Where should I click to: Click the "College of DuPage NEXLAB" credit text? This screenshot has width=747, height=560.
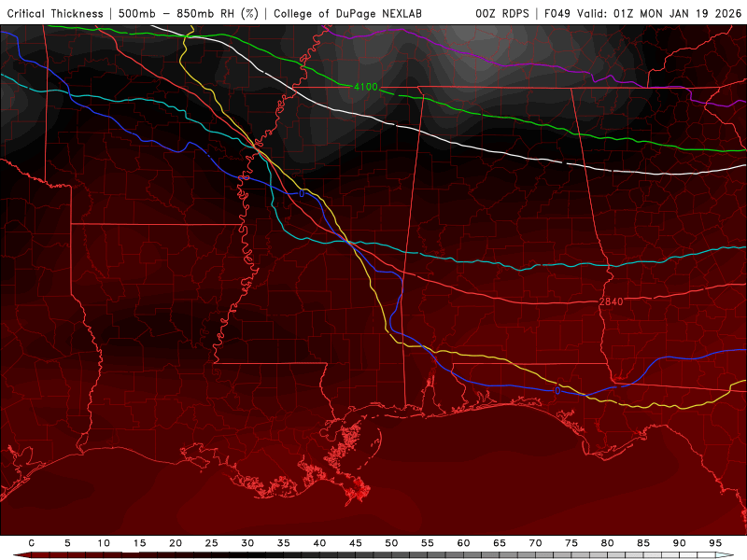point(347,14)
